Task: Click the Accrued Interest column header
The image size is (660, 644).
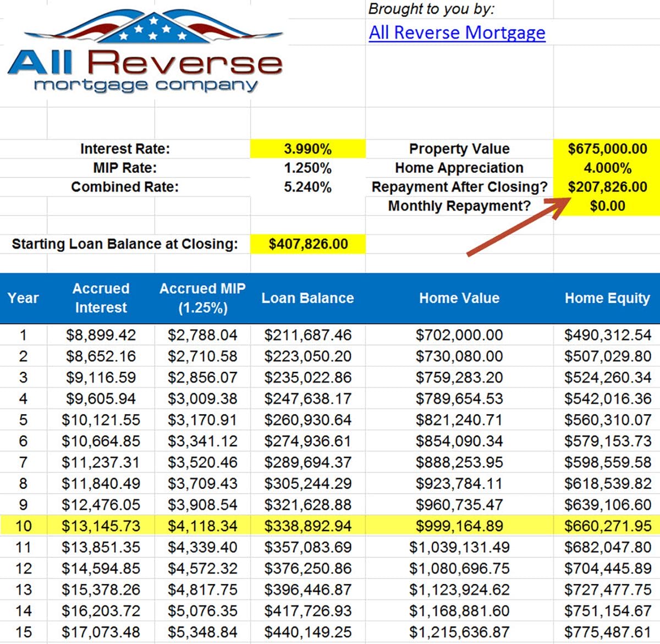Action: coord(101,298)
